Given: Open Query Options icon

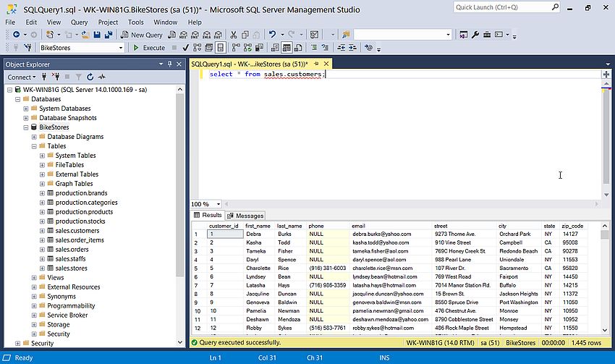Looking at the screenshot, I should [x=208, y=48].
